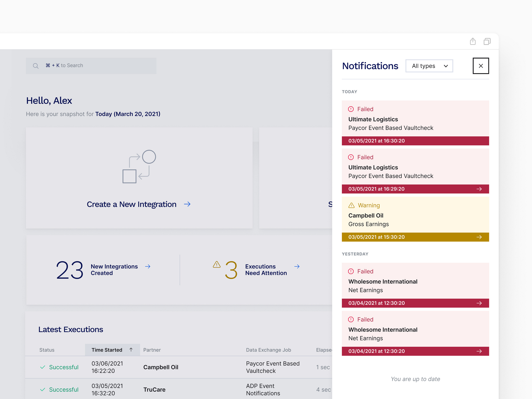Open the Executions Need Attention view

coord(266,270)
